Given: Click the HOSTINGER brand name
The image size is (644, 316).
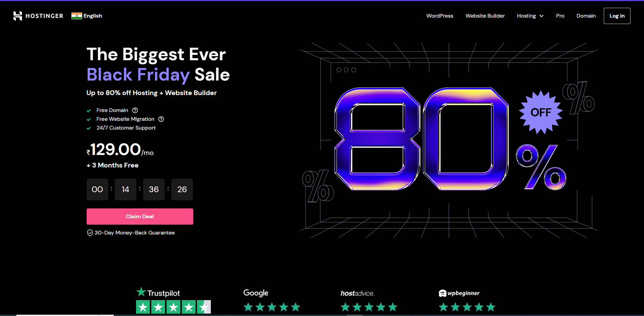Looking at the screenshot, I should [44, 16].
